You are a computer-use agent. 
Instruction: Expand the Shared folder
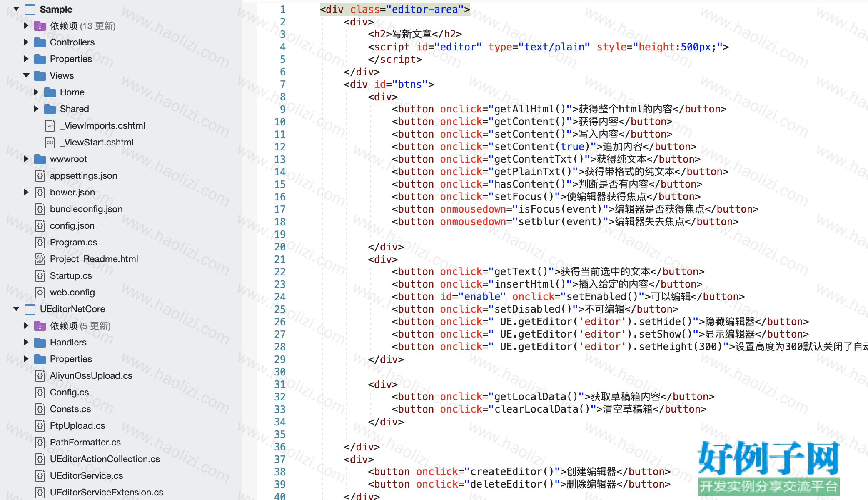36,109
